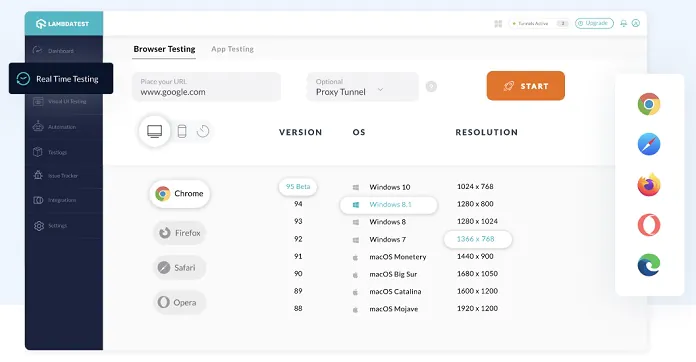Select Windows 8.1 OS
Screen dimensions: 696x362
pyautogui.click(x=388, y=205)
